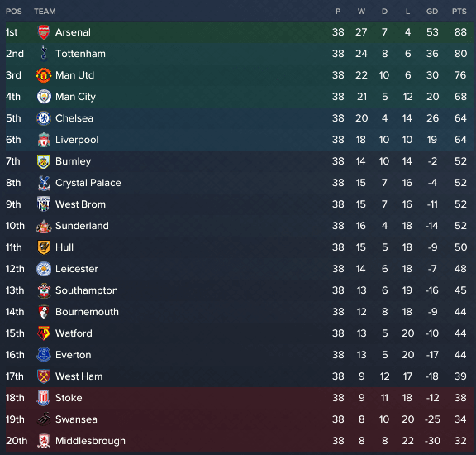The width and height of the screenshot is (476, 455).
Task: Sort by the TEAM column header
Action: click(x=45, y=12)
